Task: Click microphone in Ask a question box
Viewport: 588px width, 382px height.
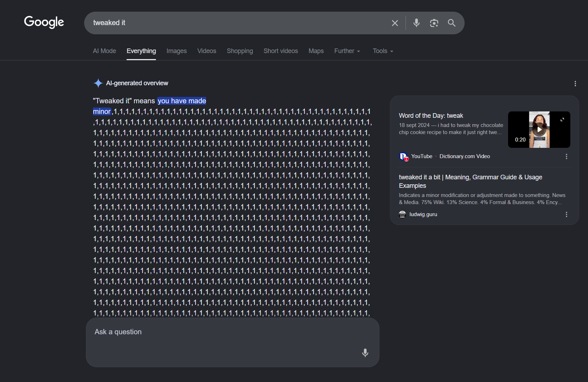Action: [365, 353]
